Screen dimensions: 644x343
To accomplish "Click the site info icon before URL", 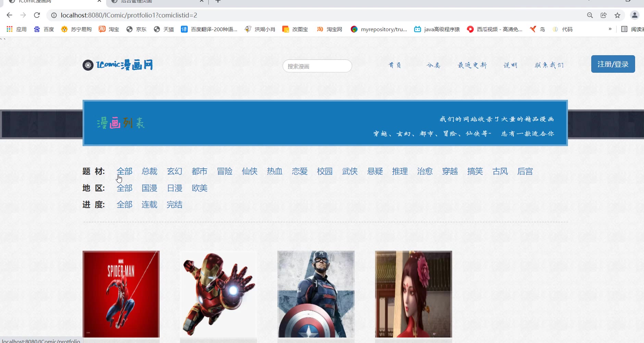I will (x=54, y=15).
